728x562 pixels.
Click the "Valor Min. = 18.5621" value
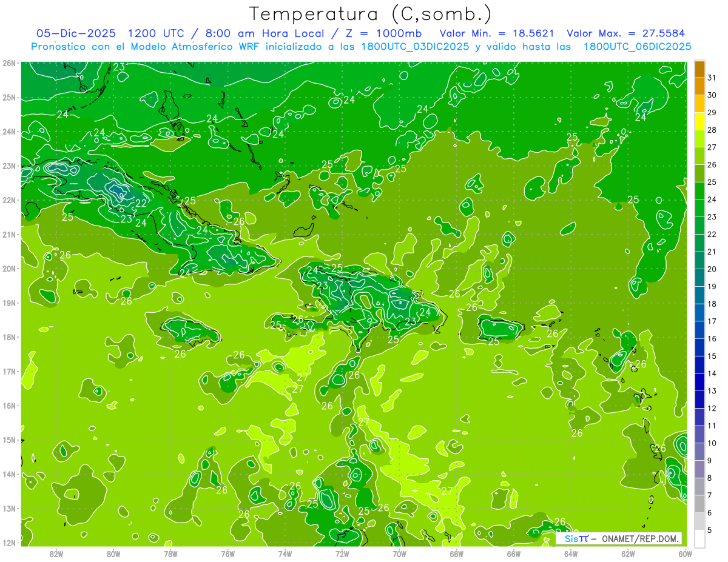(x=497, y=33)
